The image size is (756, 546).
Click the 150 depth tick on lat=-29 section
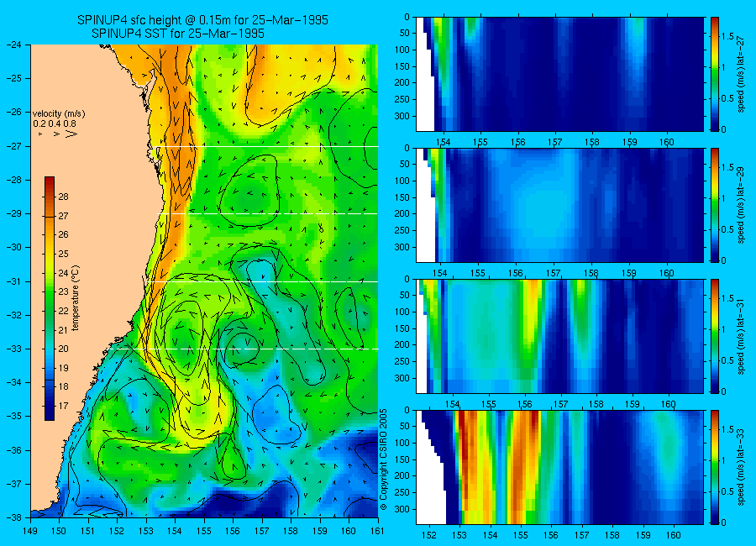(x=403, y=197)
